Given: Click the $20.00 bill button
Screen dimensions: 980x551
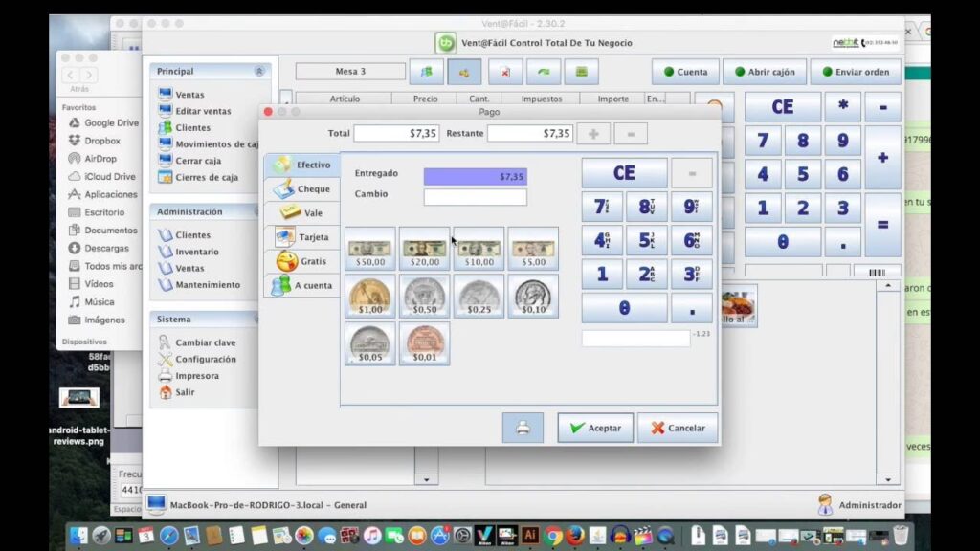Looking at the screenshot, I should [x=424, y=249].
